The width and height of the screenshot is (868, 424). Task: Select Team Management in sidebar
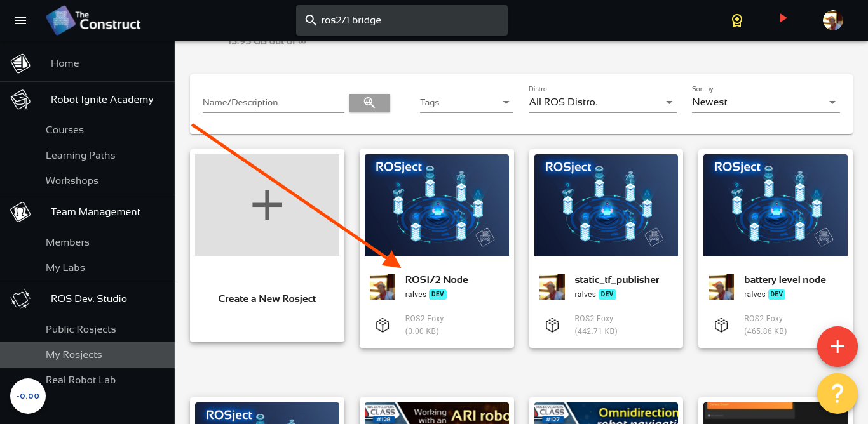96,212
